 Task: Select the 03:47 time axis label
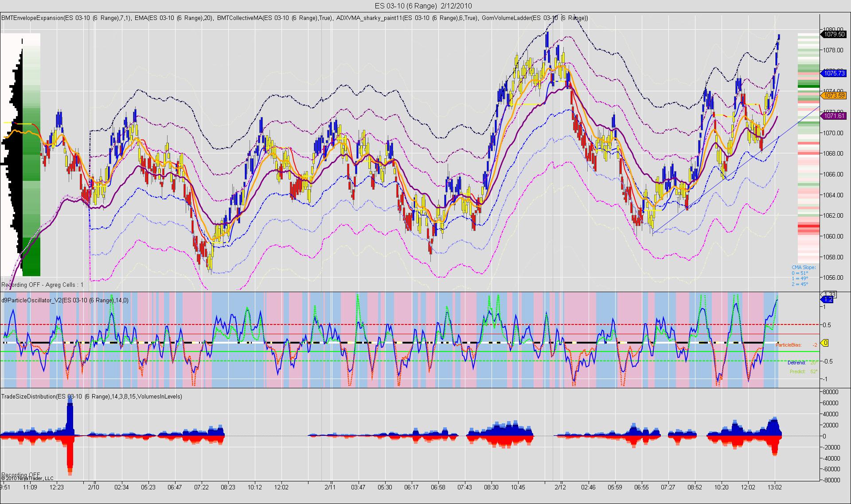point(358,487)
